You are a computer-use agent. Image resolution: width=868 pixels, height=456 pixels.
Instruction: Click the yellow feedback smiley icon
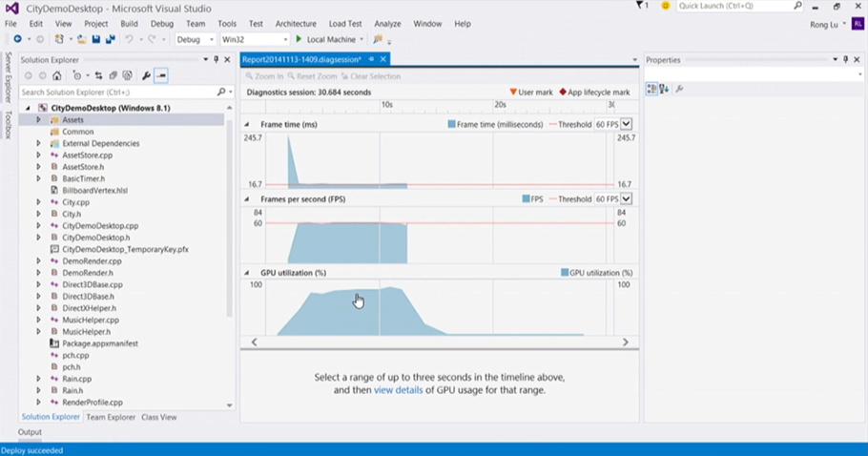666,6
